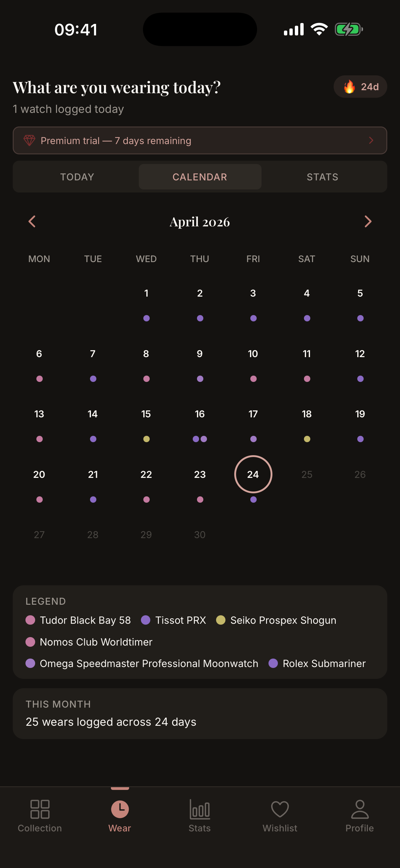
Task: Tap the This Month summary card
Action: [x=200, y=713]
